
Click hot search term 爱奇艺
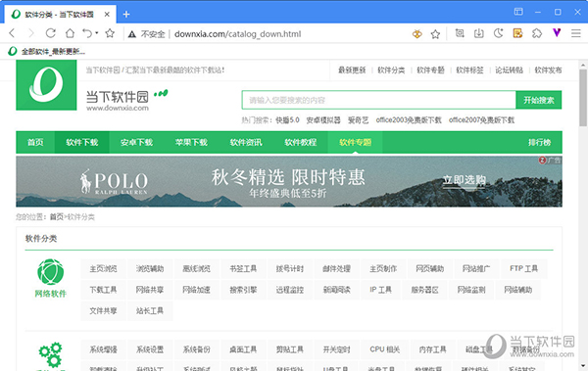tap(358, 120)
